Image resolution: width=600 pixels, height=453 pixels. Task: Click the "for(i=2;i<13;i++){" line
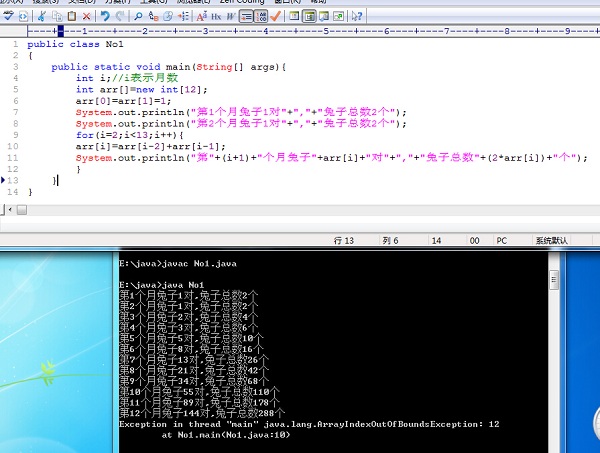(129, 135)
